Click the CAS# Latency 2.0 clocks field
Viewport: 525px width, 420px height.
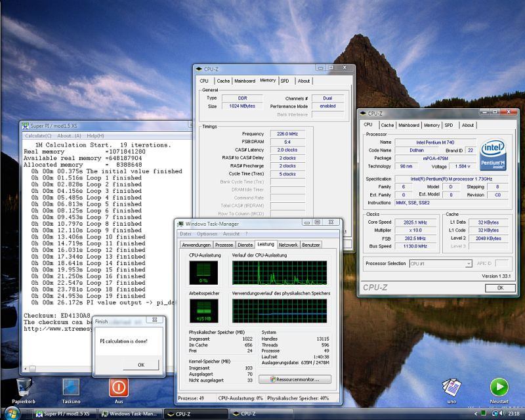(287, 150)
